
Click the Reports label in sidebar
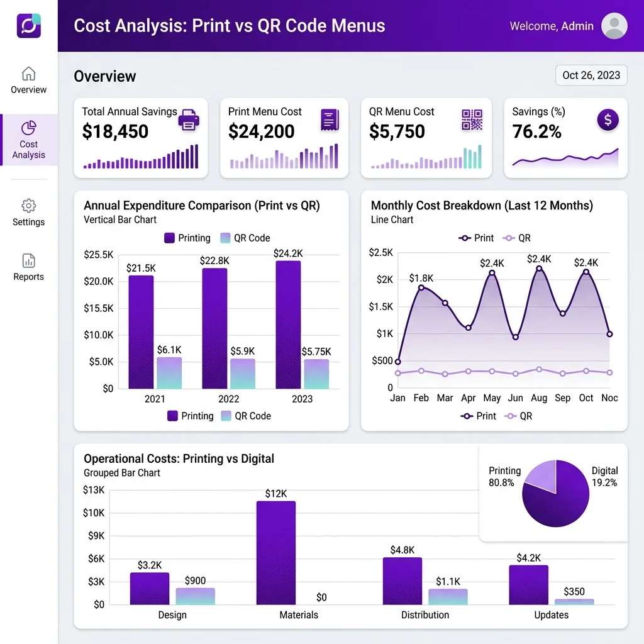point(28,277)
